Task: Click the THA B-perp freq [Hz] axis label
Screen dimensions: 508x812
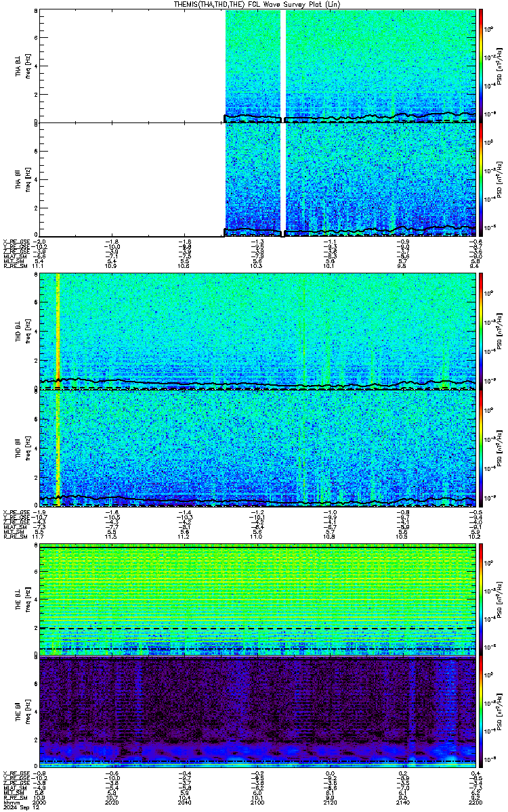Action: tap(27, 65)
